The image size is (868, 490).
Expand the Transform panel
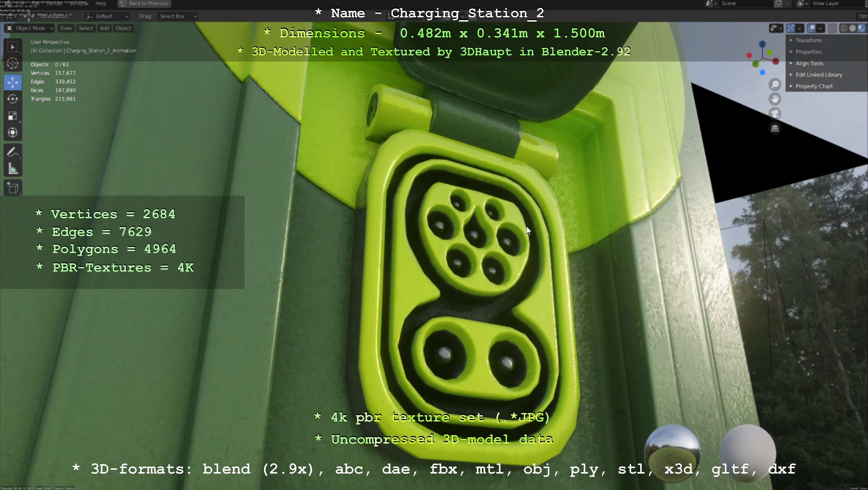click(x=808, y=40)
